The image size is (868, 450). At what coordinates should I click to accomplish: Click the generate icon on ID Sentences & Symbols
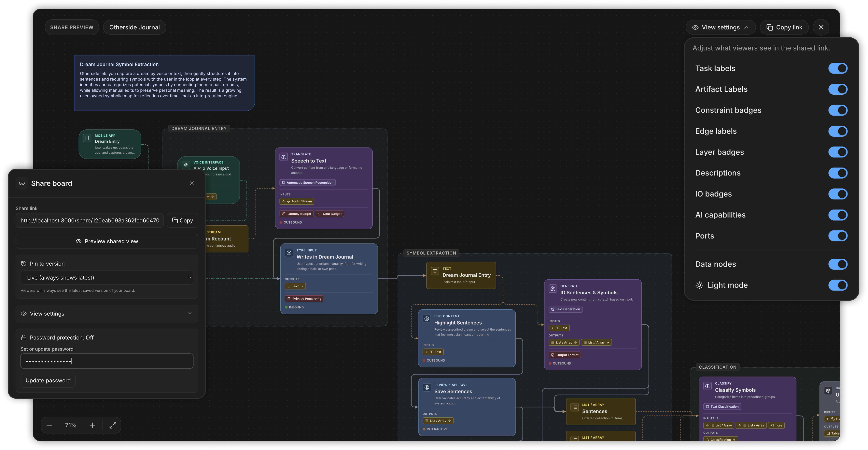(x=553, y=288)
